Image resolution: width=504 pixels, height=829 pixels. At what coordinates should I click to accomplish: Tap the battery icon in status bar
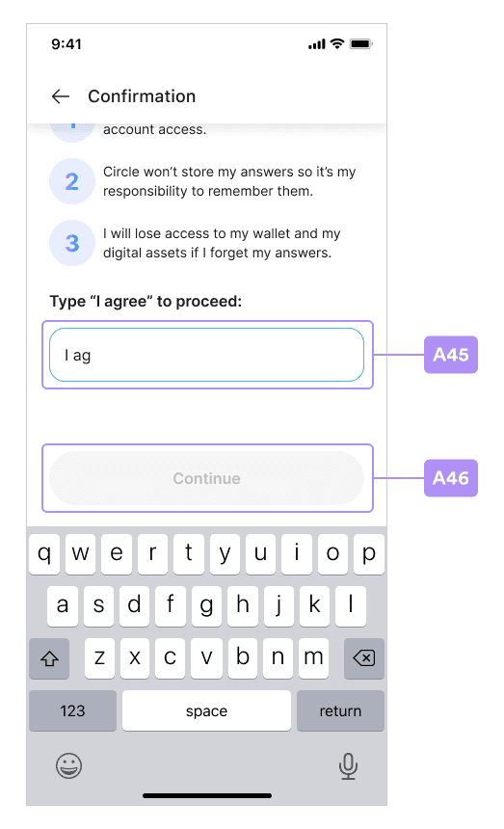click(x=361, y=44)
